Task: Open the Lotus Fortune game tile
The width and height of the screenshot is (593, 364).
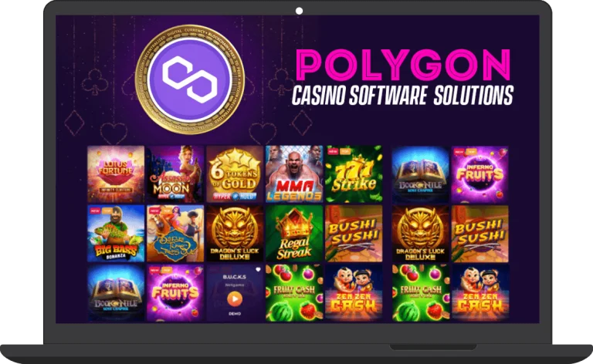Action: pos(116,174)
